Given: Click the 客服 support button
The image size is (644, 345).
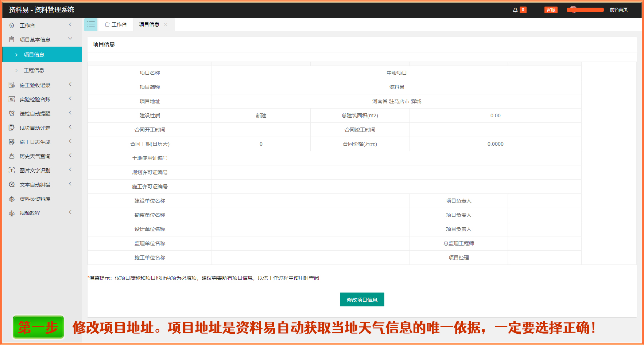Looking at the screenshot, I should (551, 10).
